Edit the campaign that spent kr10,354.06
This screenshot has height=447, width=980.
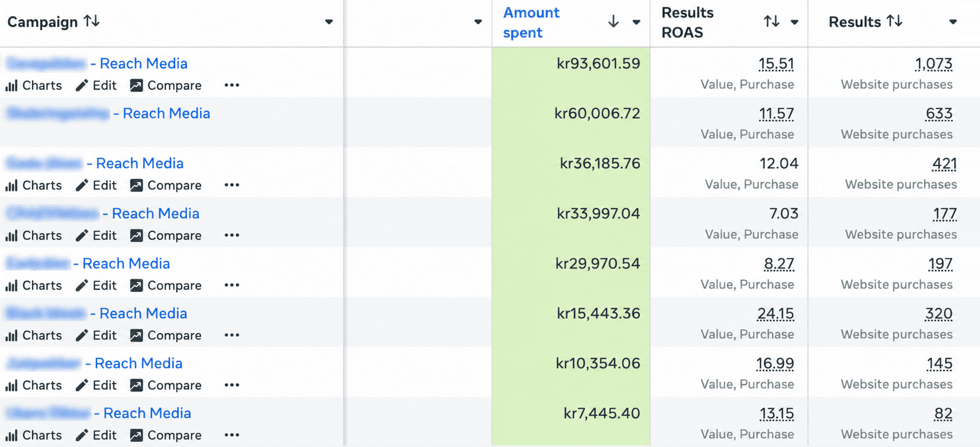pyautogui.click(x=96, y=385)
